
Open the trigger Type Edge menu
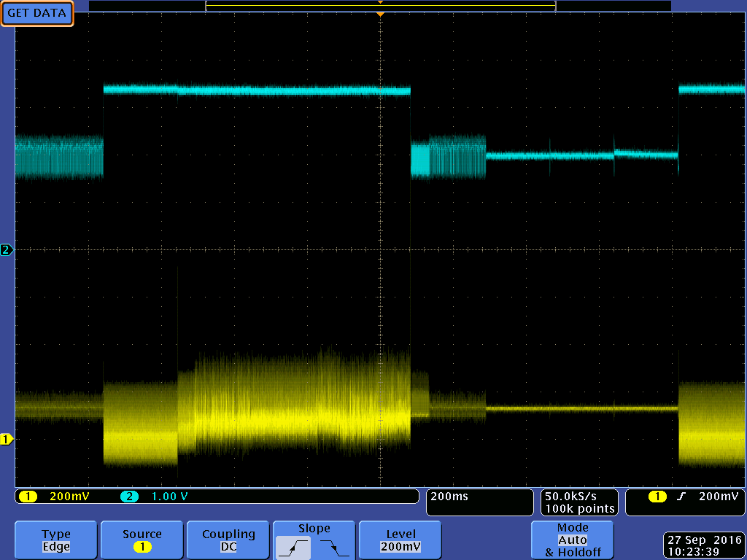[55, 540]
